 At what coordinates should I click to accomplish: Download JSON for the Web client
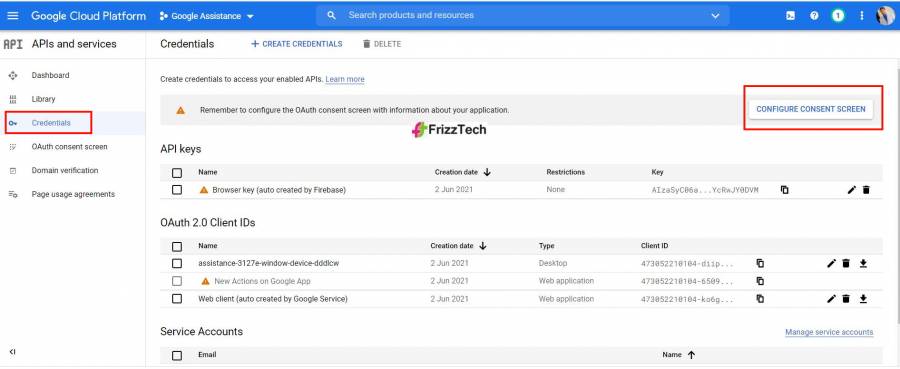[x=863, y=299]
